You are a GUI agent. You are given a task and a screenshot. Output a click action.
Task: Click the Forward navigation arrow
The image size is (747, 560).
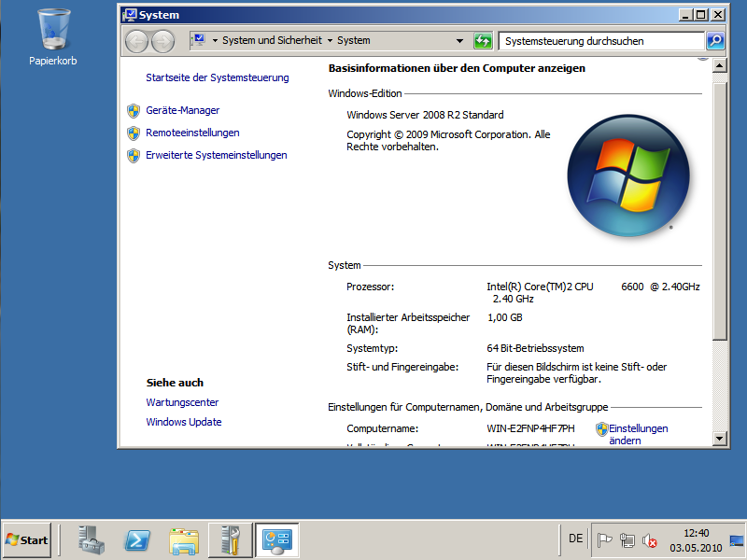tap(162, 41)
